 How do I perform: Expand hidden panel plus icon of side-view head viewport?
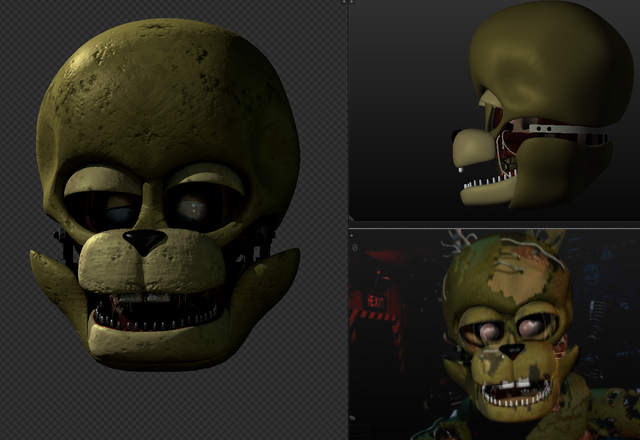pyautogui.click(x=351, y=2)
